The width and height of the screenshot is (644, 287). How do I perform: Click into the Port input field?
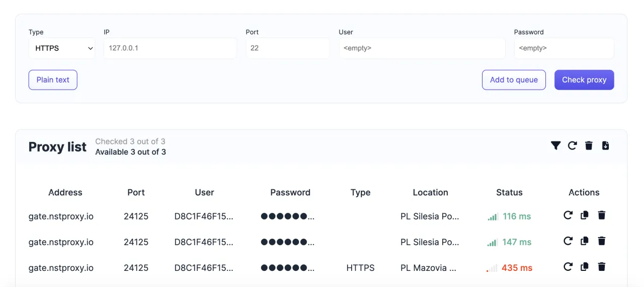[287, 48]
